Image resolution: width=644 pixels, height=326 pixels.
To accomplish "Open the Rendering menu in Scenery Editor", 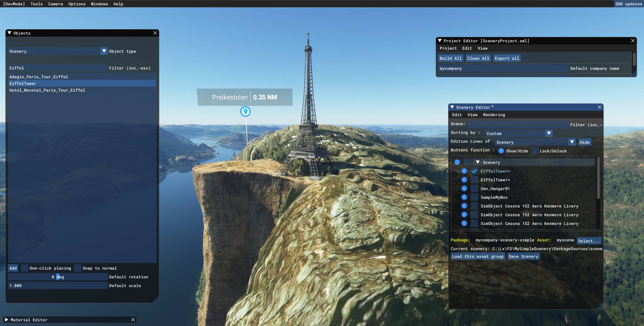I will 493,115.
